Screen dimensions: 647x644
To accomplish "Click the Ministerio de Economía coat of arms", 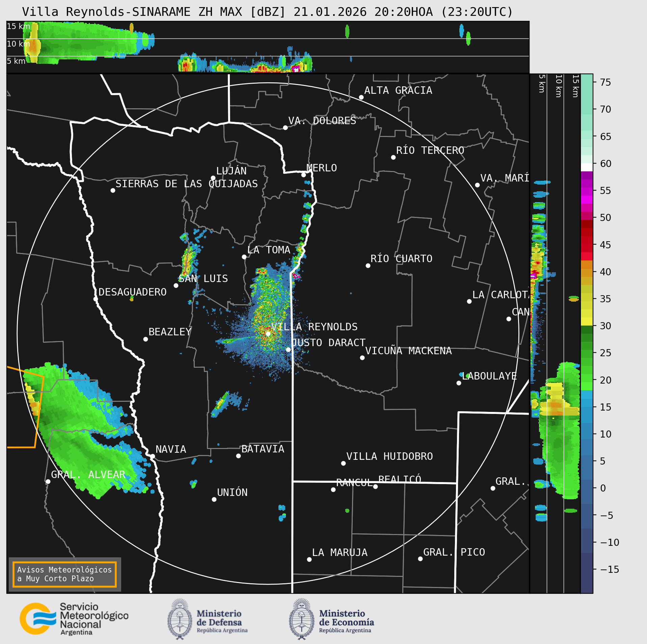I will tap(302, 619).
